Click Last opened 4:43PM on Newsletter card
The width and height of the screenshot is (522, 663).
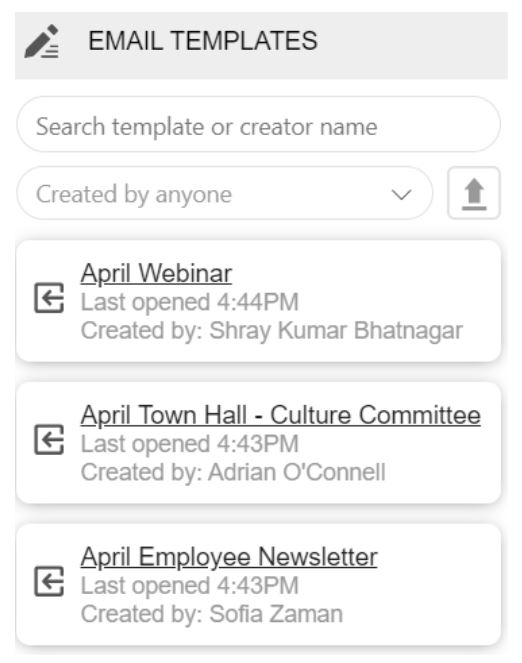coord(190,586)
